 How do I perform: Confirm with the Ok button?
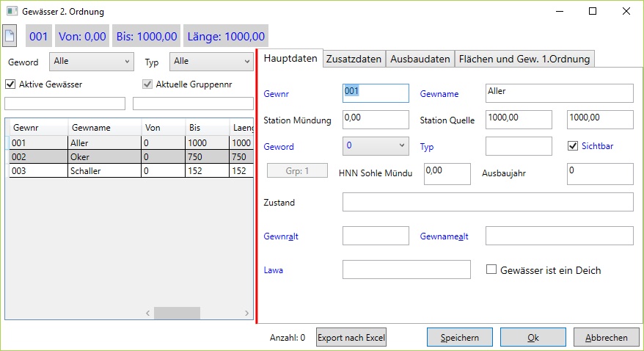coord(533,338)
